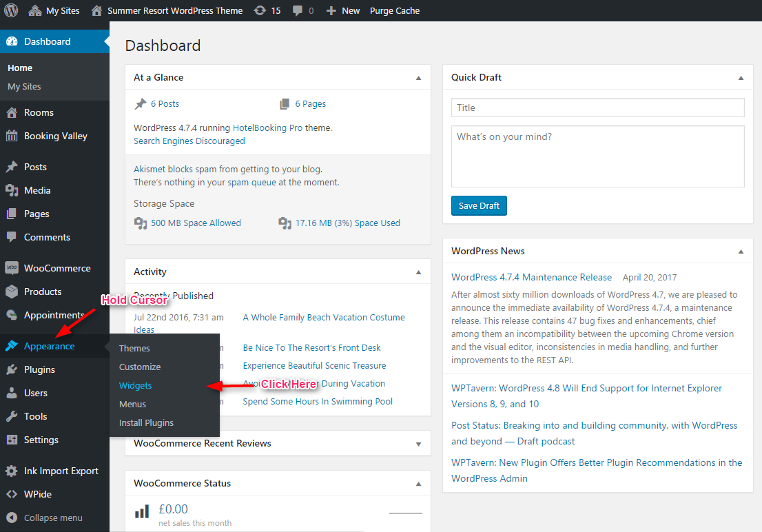Click the Booking Valley calendar icon

(12, 136)
